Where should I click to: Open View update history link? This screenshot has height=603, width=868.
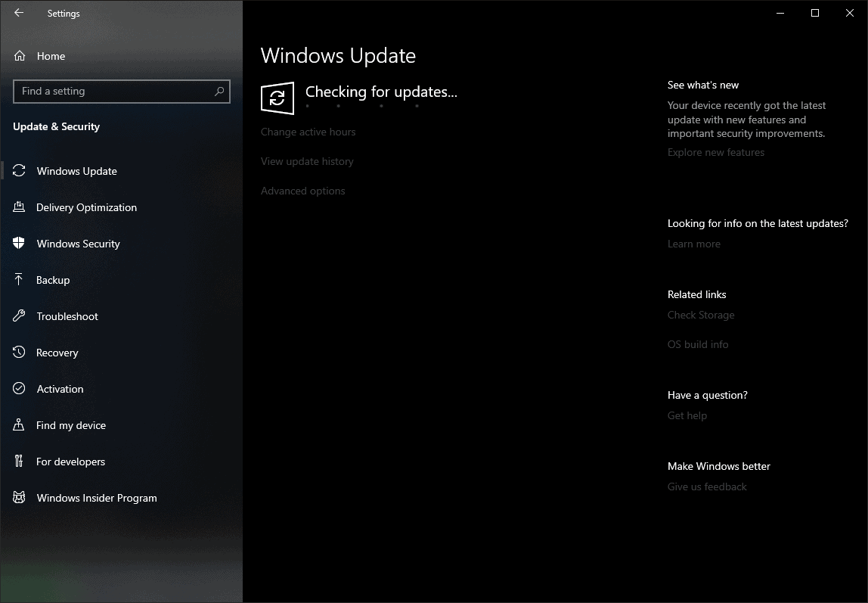tap(307, 161)
